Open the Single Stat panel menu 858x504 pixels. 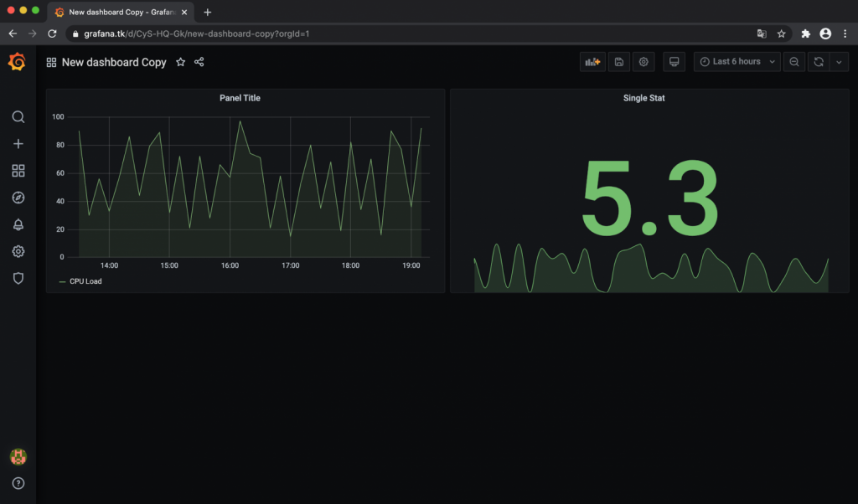(643, 98)
